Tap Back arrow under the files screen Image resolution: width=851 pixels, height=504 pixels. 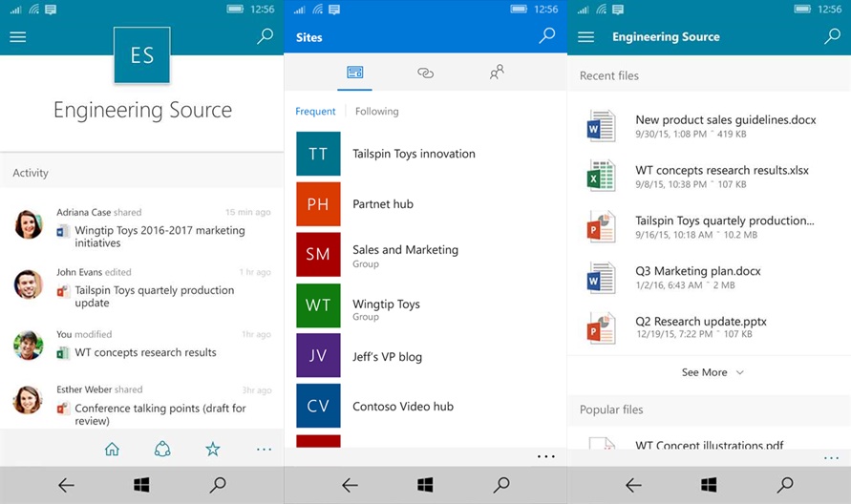click(633, 485)
